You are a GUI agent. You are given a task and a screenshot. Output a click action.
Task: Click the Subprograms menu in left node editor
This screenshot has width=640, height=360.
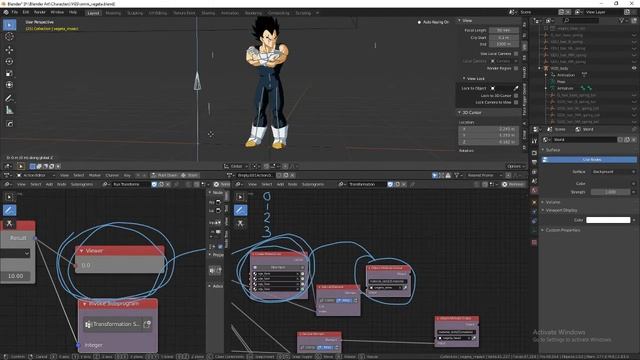point(82,184)
